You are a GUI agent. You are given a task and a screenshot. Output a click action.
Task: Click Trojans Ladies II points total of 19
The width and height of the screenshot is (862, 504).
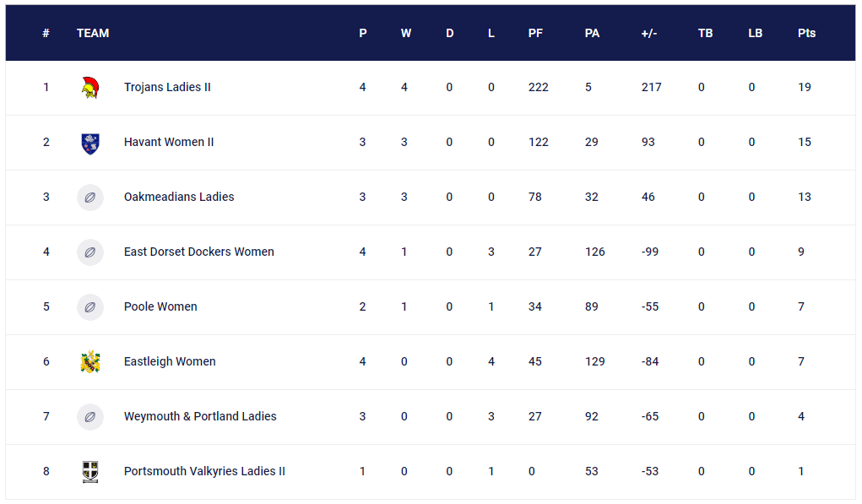(805, 88)
